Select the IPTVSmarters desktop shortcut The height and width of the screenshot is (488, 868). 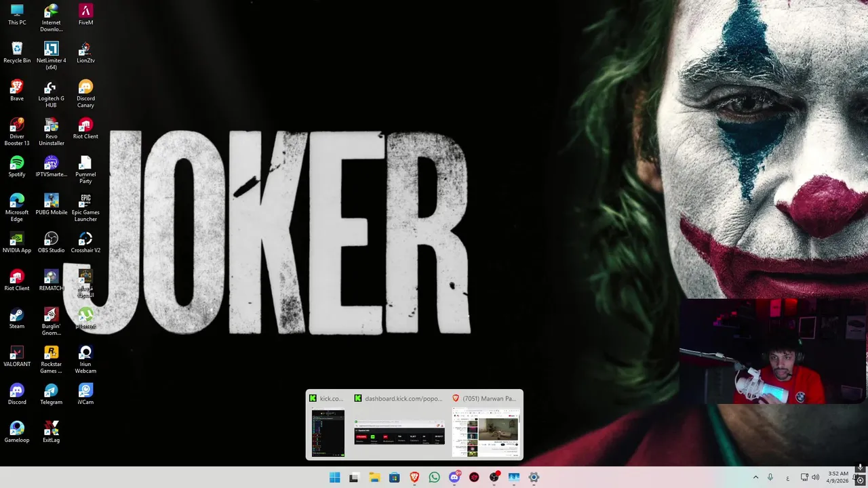click(x=51, y=167)
